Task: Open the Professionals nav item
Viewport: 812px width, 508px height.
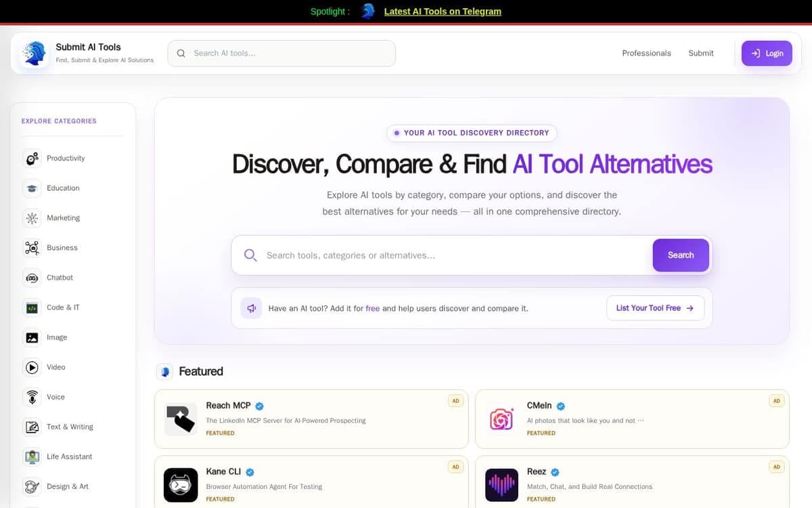Action: 647,54
